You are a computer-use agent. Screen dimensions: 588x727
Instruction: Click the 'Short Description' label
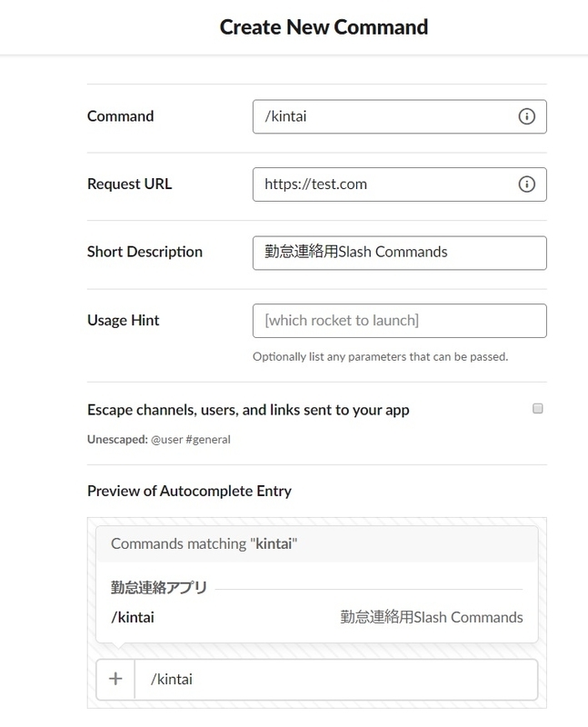pyautogui.click(x=145, y=252)
